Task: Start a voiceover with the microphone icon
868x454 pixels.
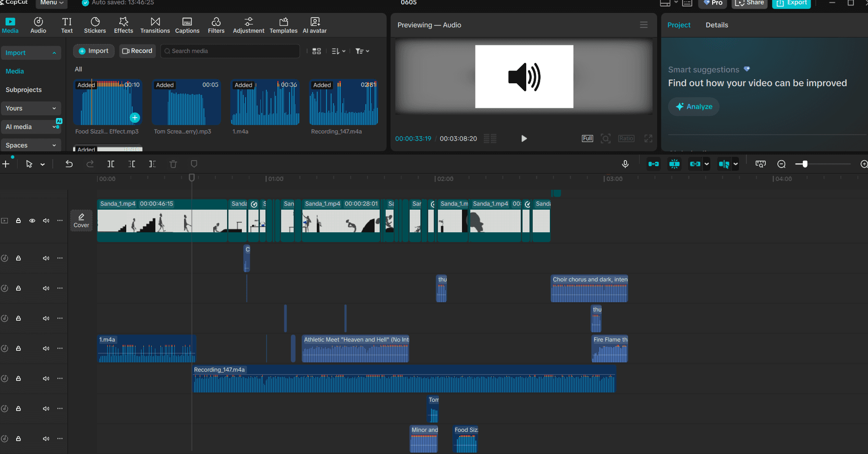Action: click(625, 164)
